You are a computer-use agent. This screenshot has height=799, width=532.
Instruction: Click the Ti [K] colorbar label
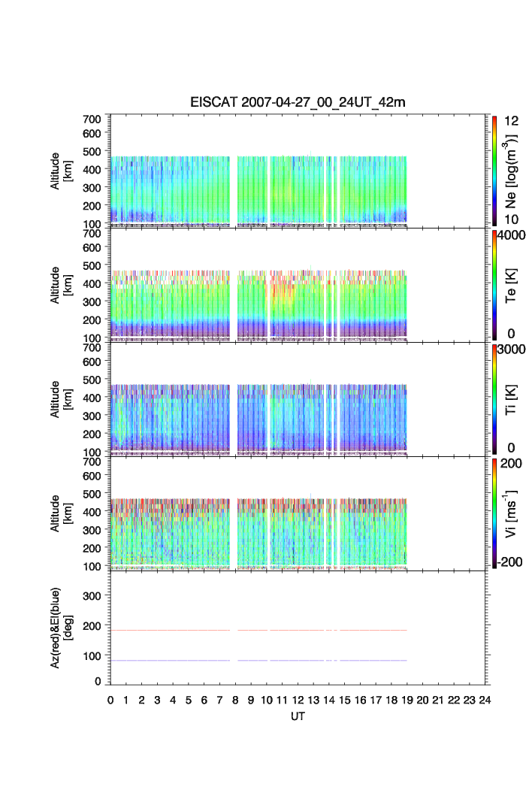pyautogui.click(x=512, y=399)
